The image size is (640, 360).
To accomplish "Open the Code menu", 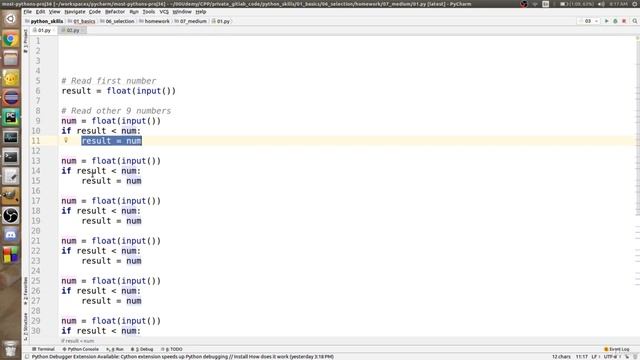I will 95,12.
